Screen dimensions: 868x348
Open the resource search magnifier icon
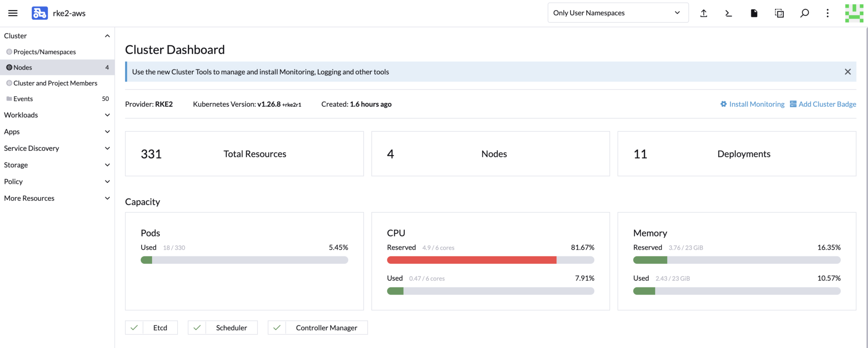coord(804,13)
